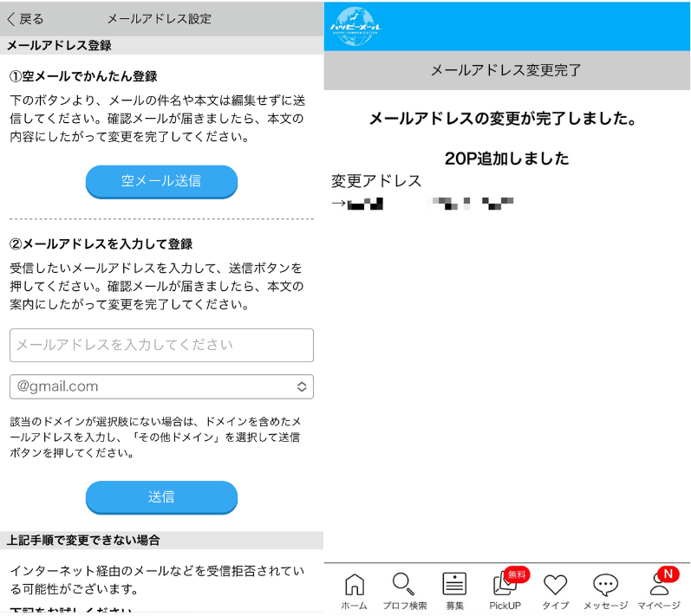Tap the PickUP cards icon

coord(505,586)
